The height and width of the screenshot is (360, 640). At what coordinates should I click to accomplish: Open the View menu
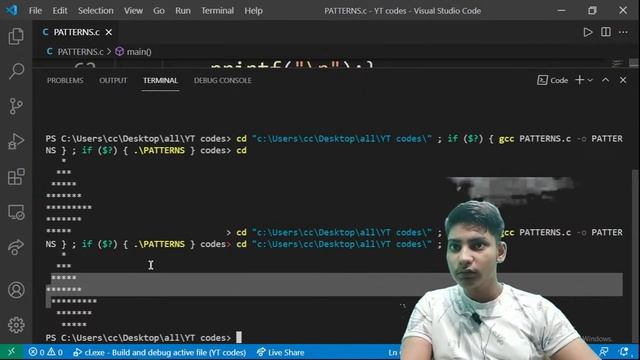tap(133, 11)
